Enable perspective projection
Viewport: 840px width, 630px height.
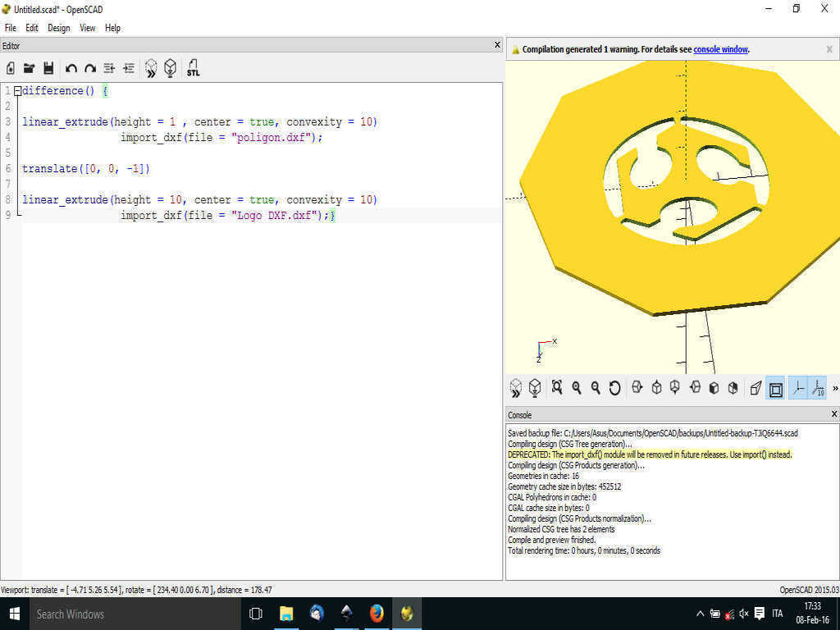(756, 388)
